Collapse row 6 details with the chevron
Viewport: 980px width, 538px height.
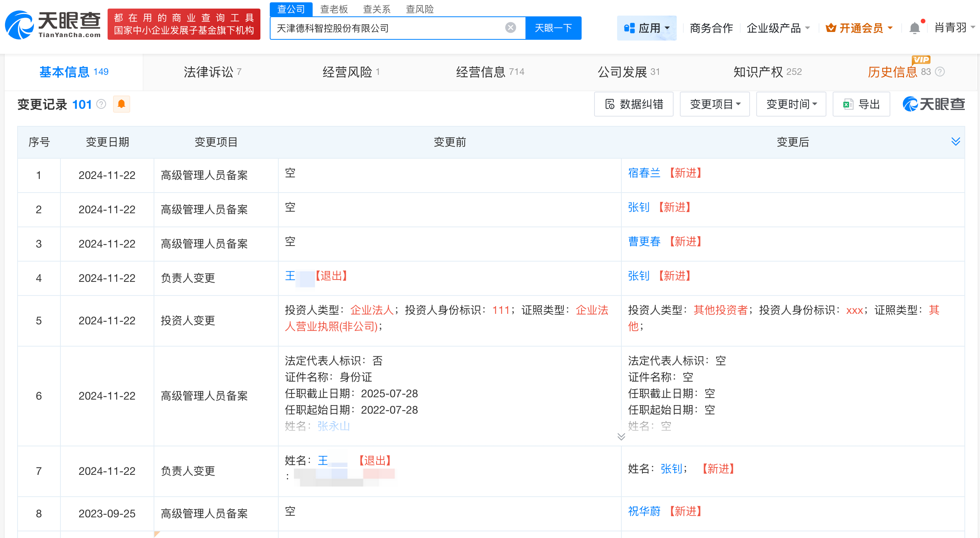coord(620,437)
